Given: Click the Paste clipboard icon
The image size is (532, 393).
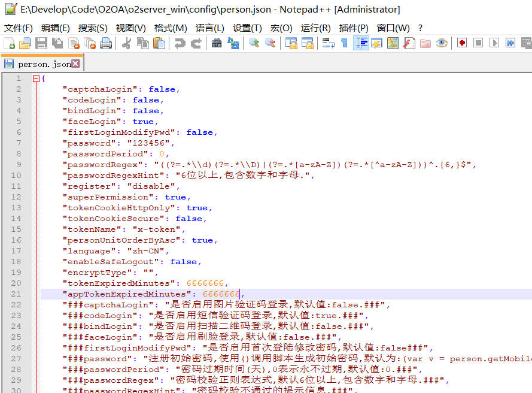Looking at the screenshot, I should click(159, 43).
